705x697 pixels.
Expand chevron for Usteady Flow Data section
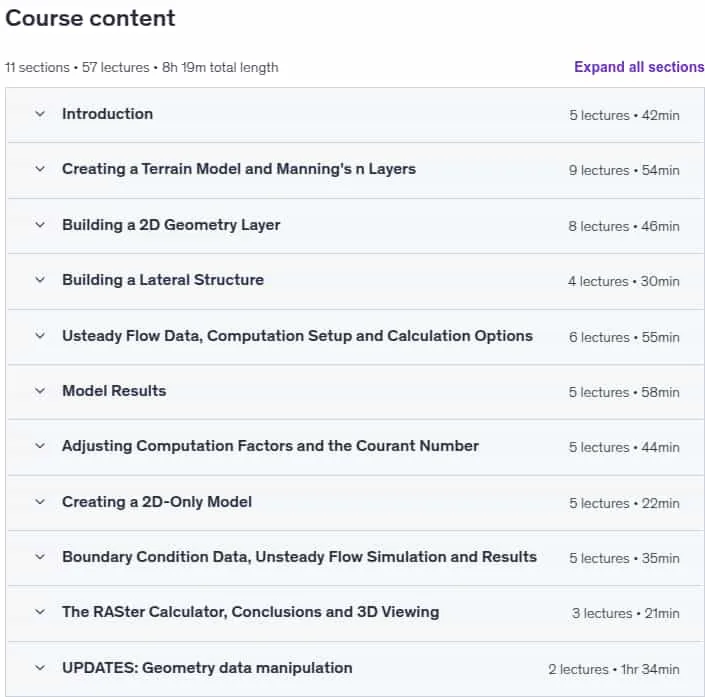pos(40,336)
